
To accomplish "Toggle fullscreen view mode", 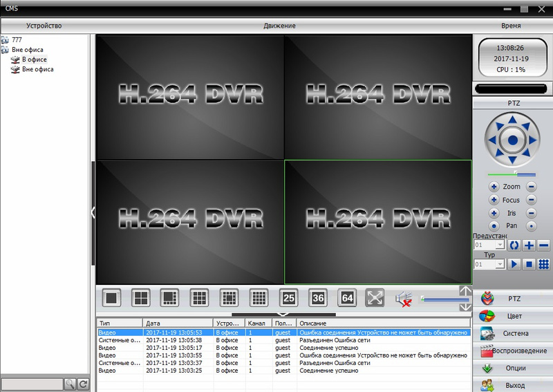I will pos(375,298).
